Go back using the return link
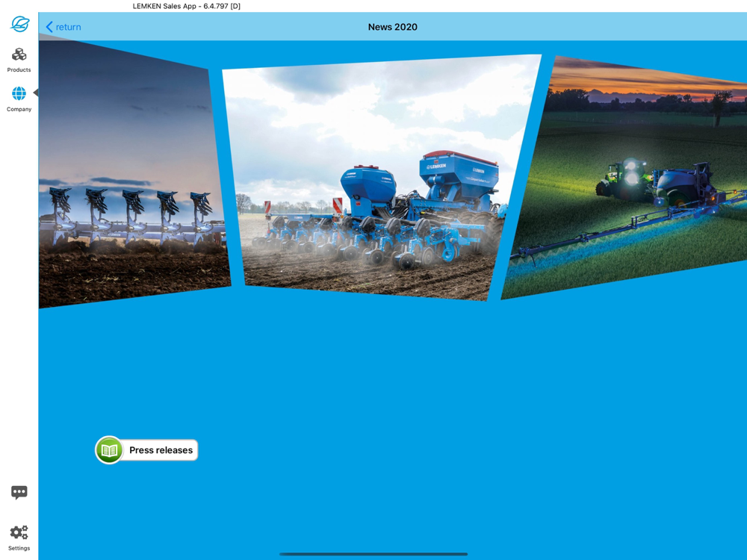This screenshot has width=747, height=560. (x=63, y=27)
